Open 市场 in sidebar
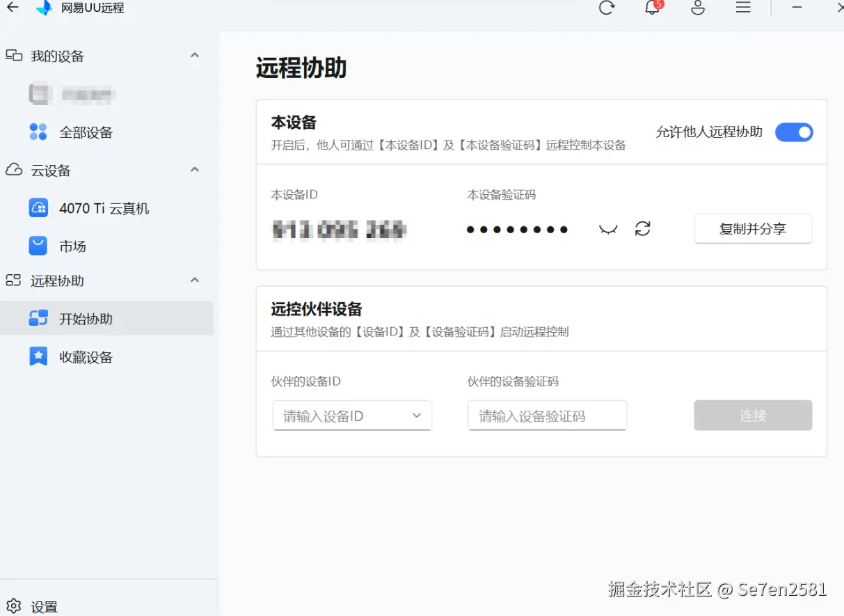844x616 pixels. [107, 246]
